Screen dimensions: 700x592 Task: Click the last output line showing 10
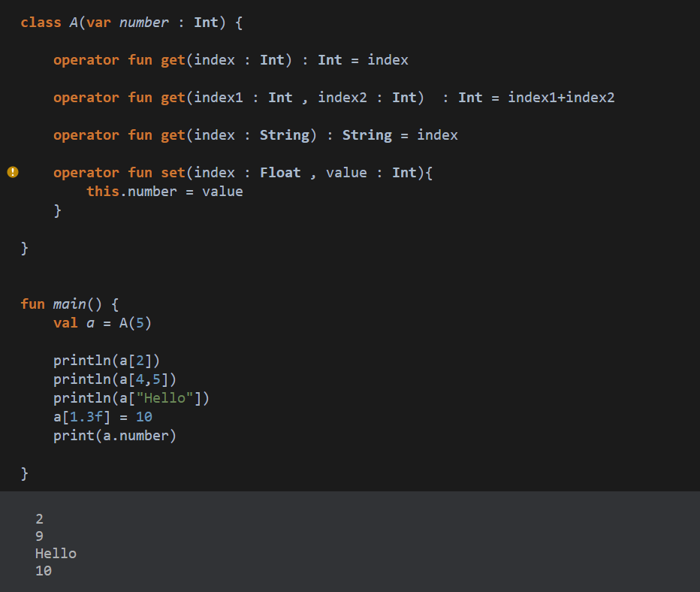pos(44,570)
